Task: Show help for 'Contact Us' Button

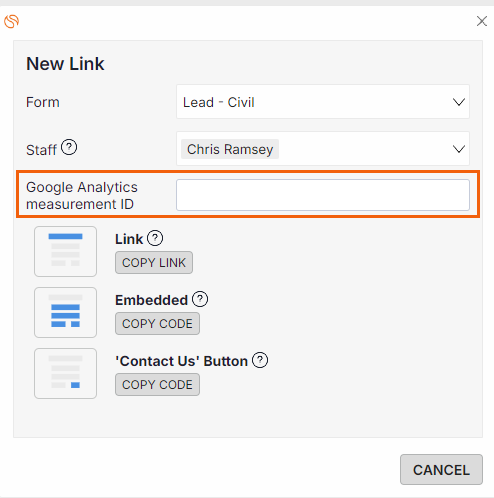Action: click(260, 360)
